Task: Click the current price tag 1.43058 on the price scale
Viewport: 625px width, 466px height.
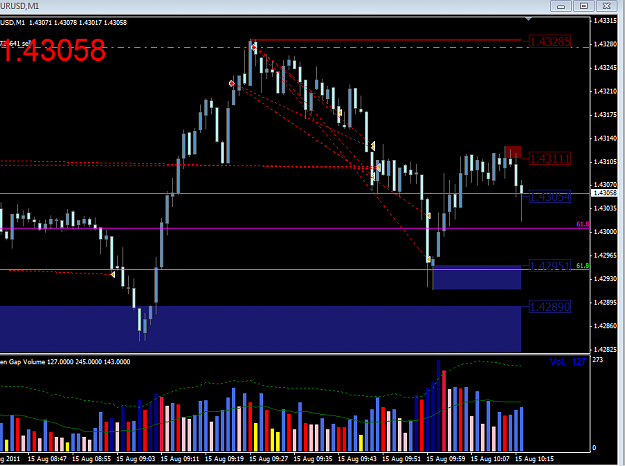Action: [x=605, y=193]
